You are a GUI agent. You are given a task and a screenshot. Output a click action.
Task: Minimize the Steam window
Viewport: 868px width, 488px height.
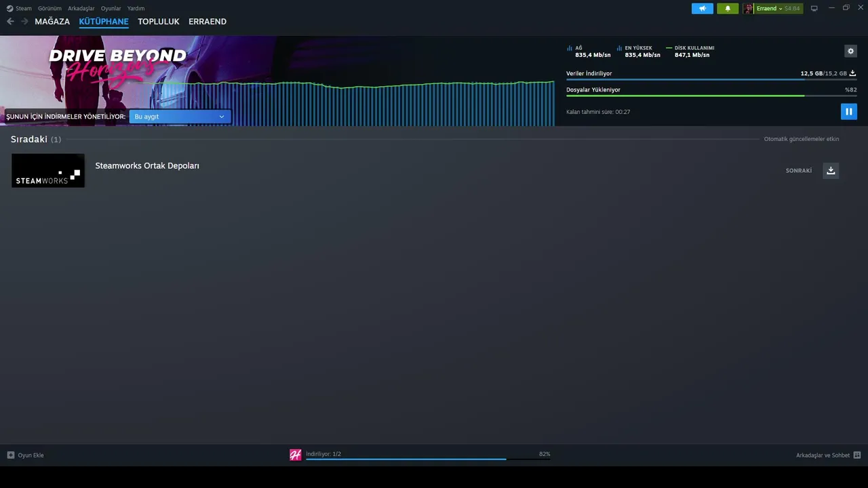coord(832,8)
